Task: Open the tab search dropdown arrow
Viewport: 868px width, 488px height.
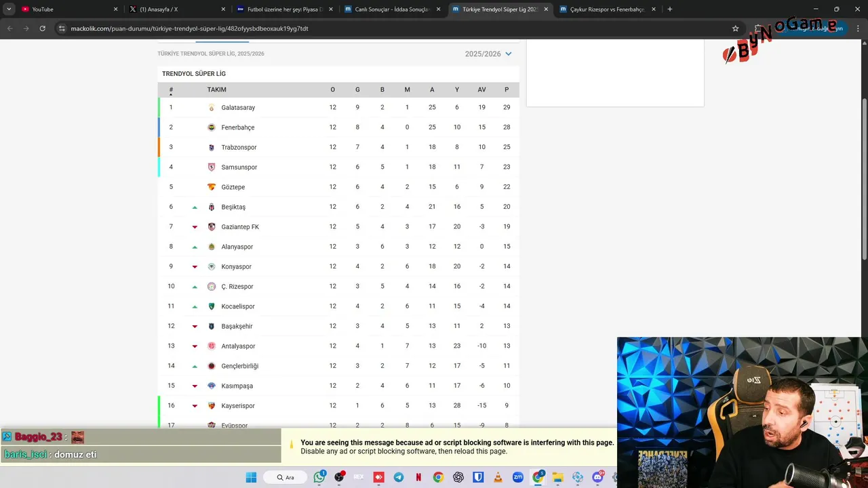Action: (9, 9)
